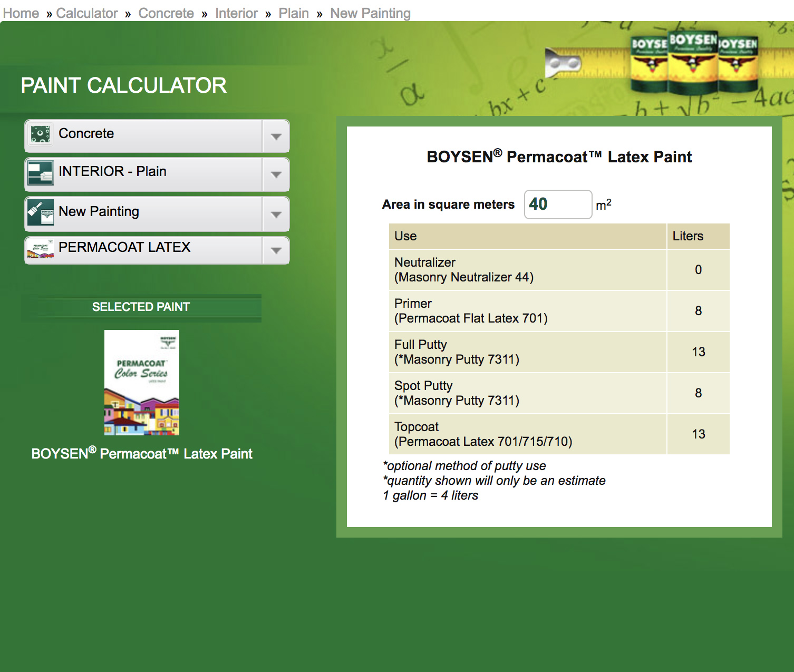Navigate to Concrete breadcrumb link
Viewport: 794px width, 672px height.
(x=166, y=13)
